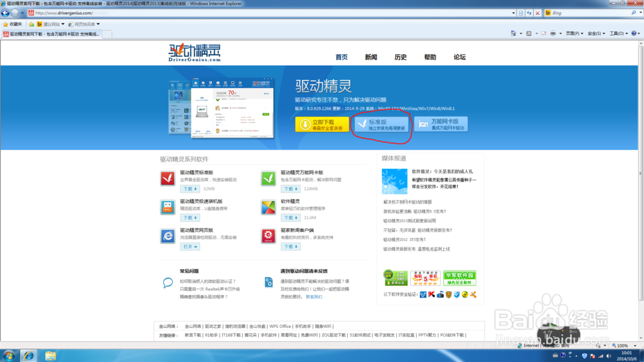
Task: Go to 首页 in site navigation
Action: pyautogui.click(x=341, y=57)
